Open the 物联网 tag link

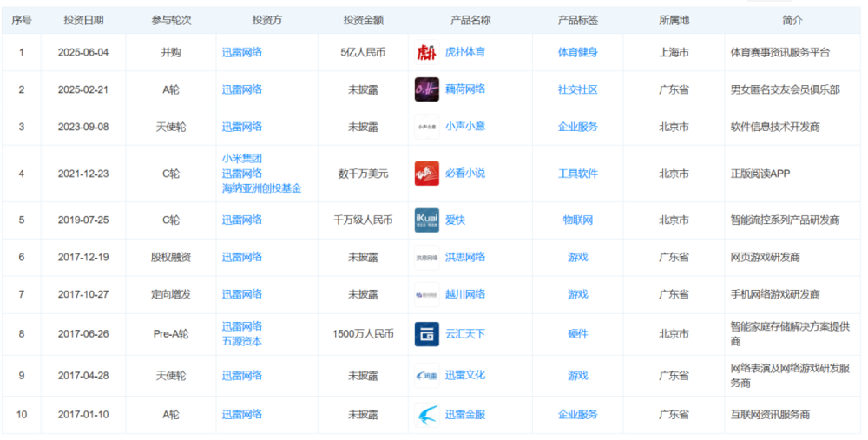point(577,220)
